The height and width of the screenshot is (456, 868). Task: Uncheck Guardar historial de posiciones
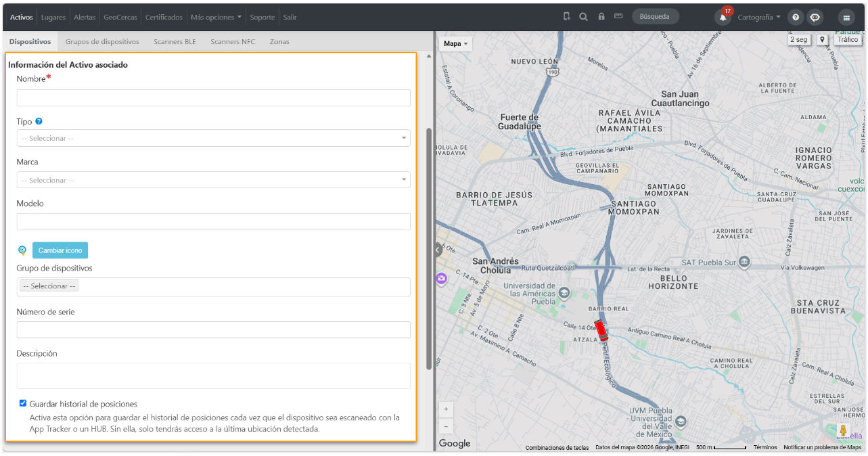[23, 403]
